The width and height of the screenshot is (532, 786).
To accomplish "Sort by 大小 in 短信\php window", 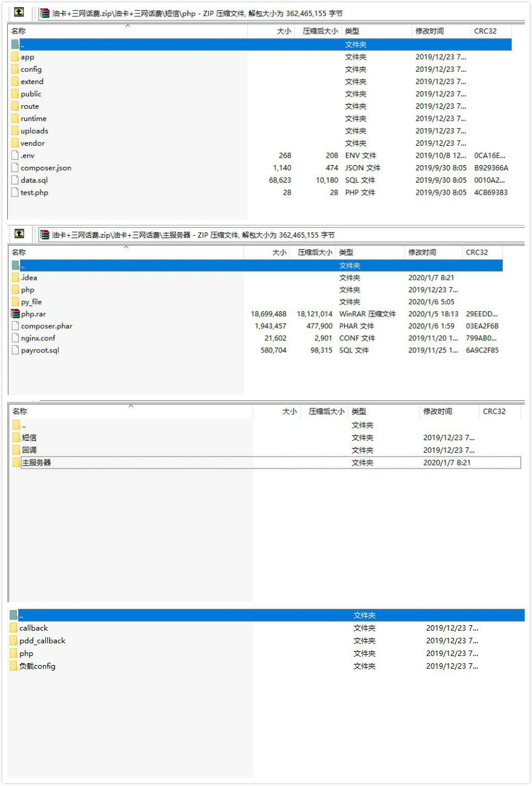I will click(x=271, y=31).
